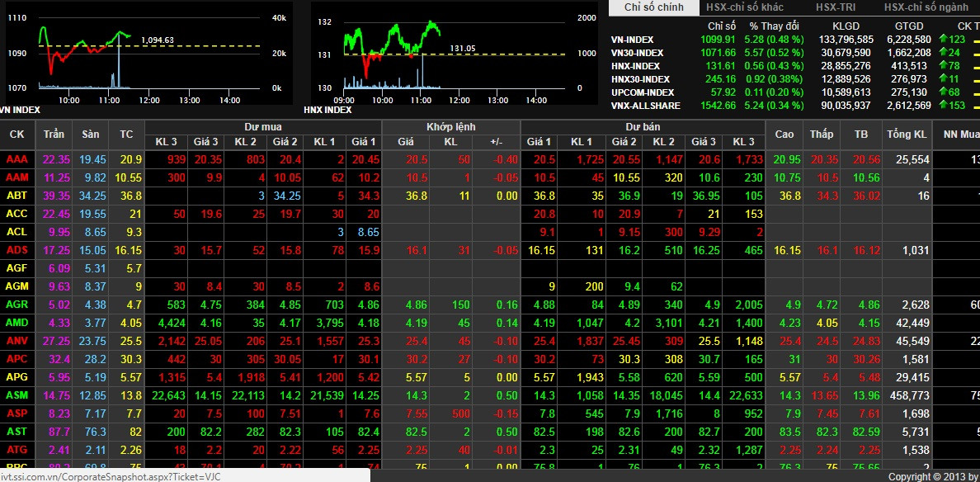Click the VN30-INDEX name in index list

637,53
